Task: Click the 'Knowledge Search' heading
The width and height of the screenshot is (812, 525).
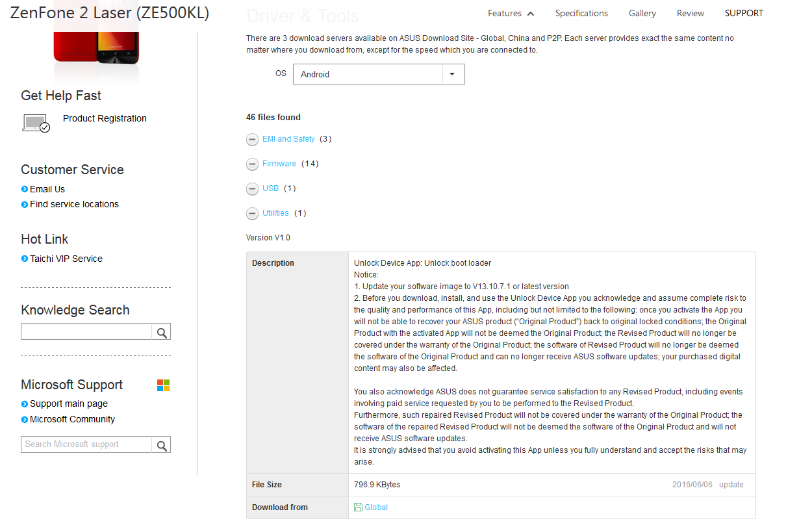Action: [75, 310]
